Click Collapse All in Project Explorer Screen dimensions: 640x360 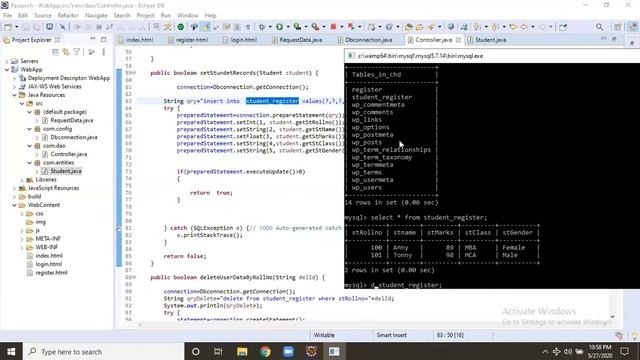pyautogui.click(x=56, y=52)
